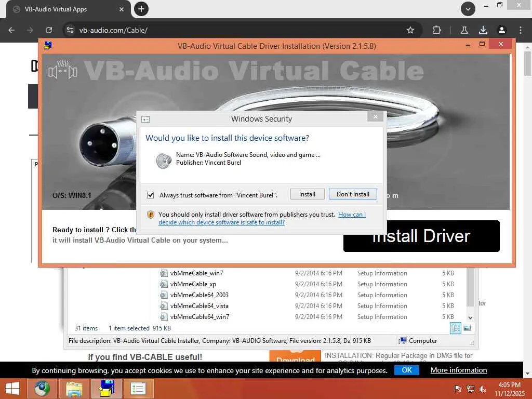Click the network tray icon

470,389
